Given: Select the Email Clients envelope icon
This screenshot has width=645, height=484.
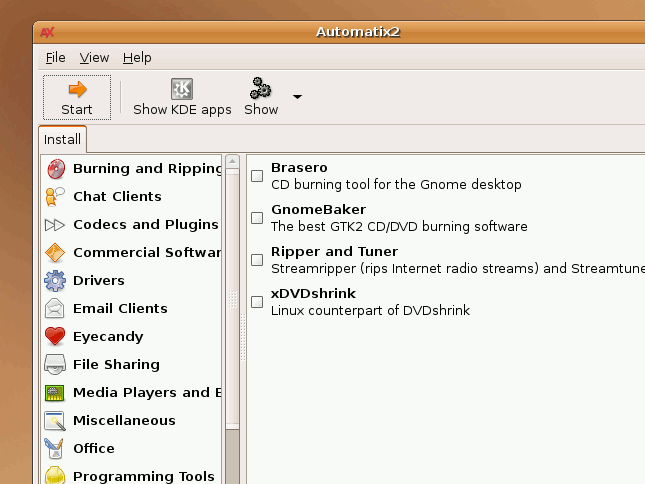Looking at the screenshot, I should tap(55, 309).
